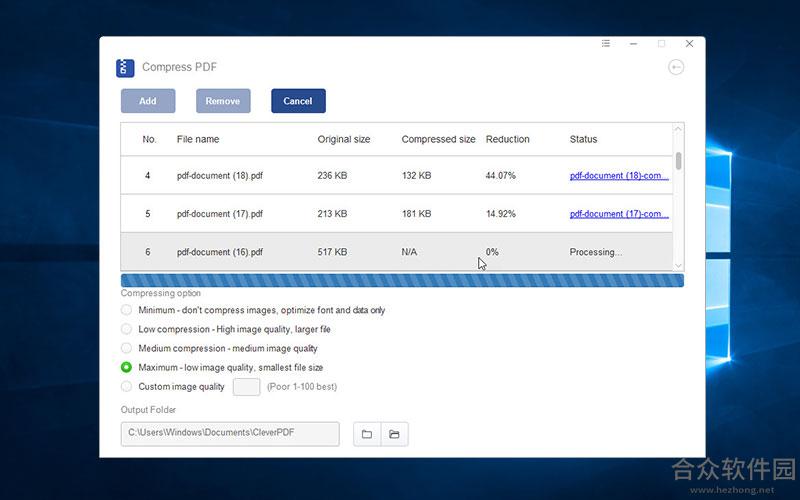Minimize the Compress PDF window

pyautogui.click(x=633, y=44)
